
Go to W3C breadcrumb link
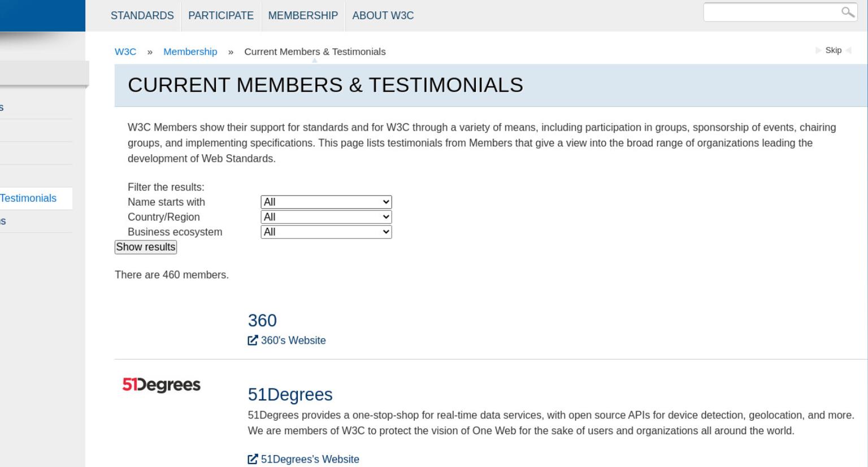pyautogui.click(x=125, y=51)
